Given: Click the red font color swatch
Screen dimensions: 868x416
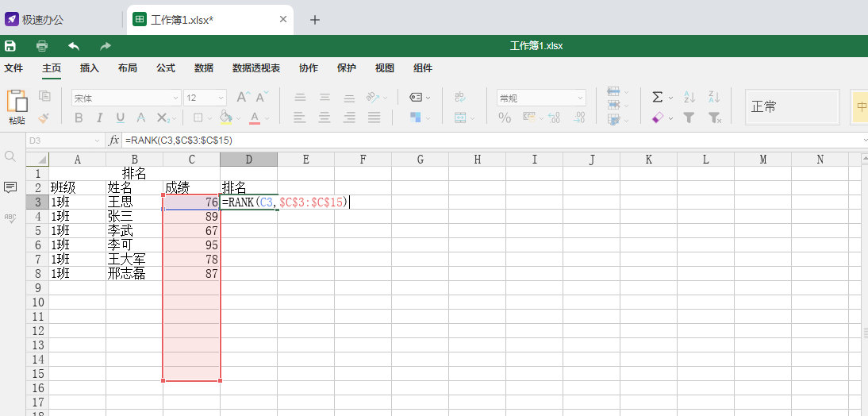Looking at the screenshot, I should click(255, 117).
